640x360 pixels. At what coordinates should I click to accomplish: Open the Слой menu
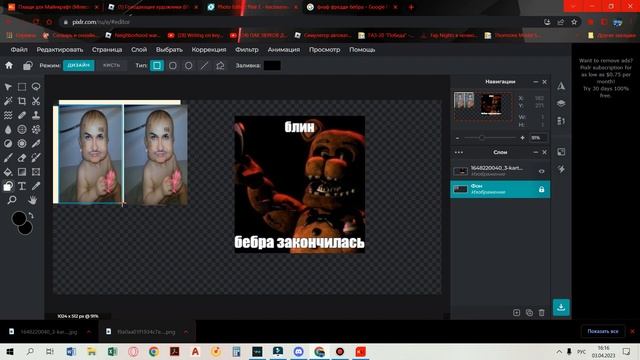(139, 49)
